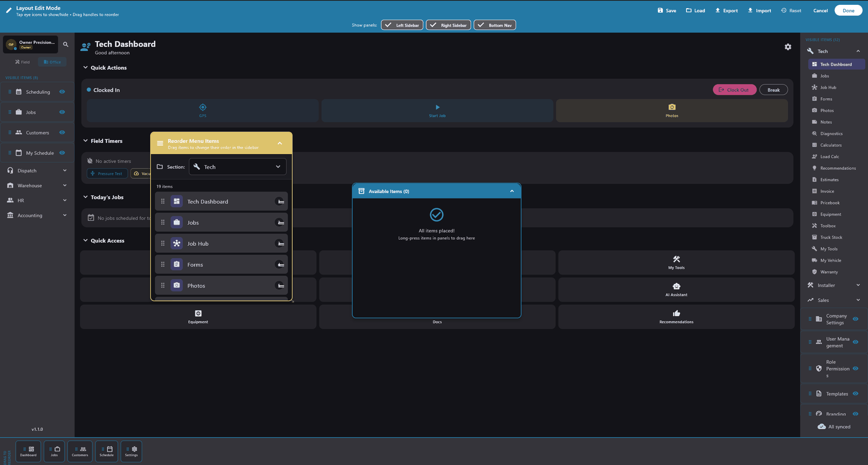Click the Schedule icon in bottom nav

[110, 449]
